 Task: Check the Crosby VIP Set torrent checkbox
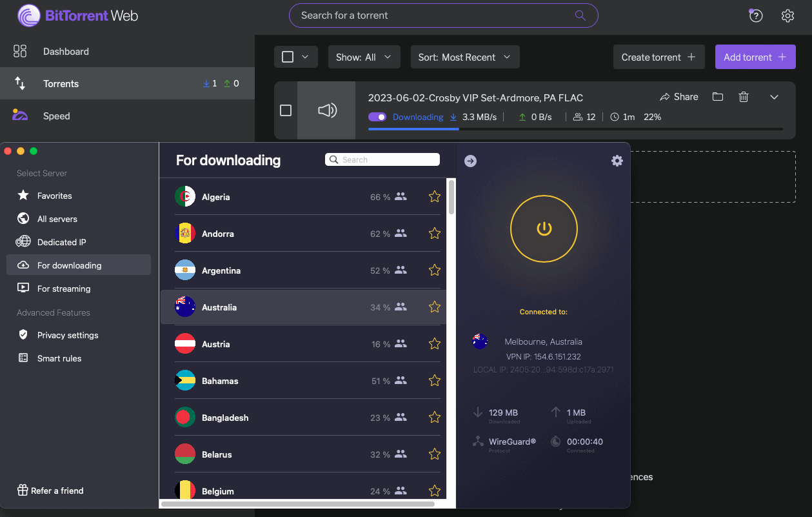[x=286, y=110]
